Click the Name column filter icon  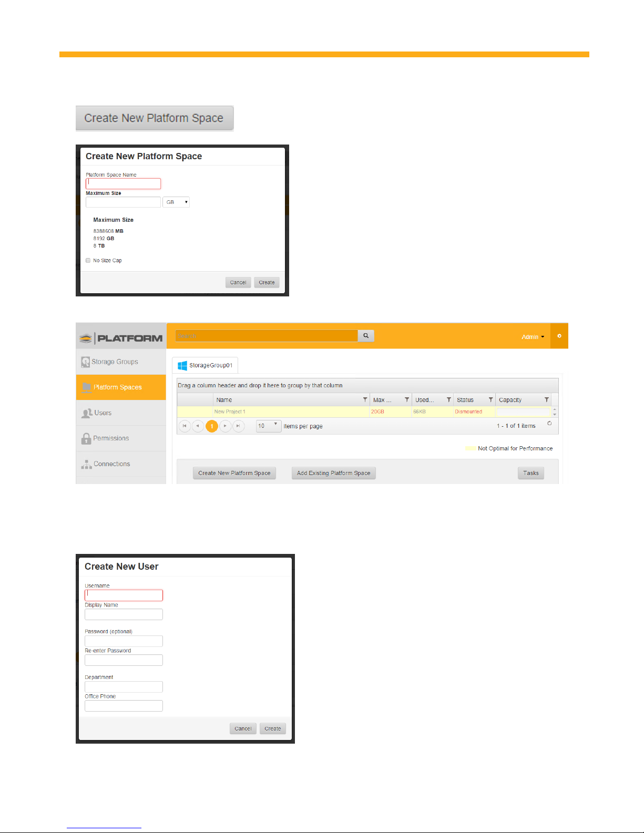[x=365, y=400]
